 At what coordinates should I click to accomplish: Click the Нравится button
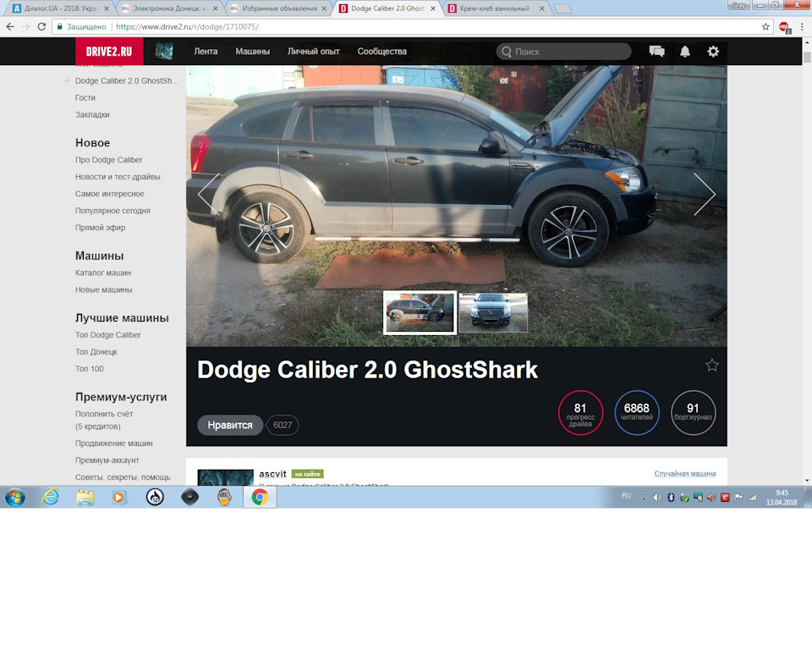click(x=230, y=425)
